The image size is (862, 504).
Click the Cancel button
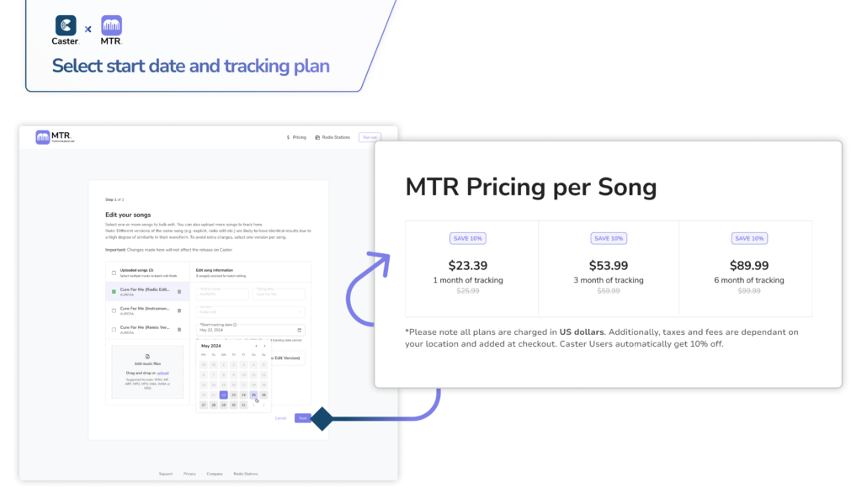(280, 418)
